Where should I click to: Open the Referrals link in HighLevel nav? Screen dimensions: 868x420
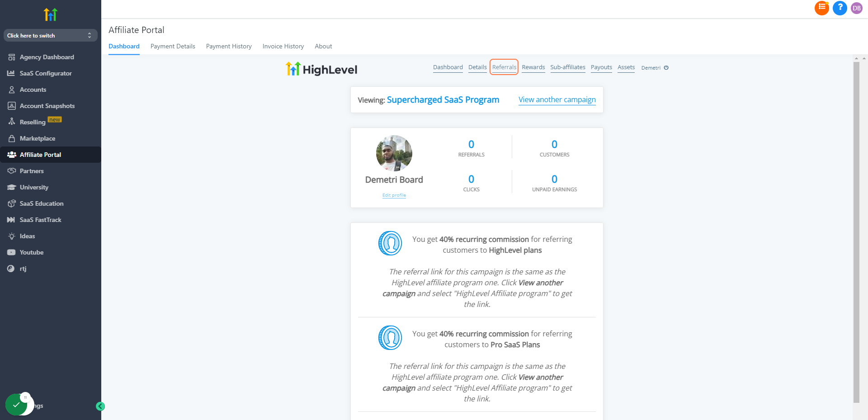[504, 67]
